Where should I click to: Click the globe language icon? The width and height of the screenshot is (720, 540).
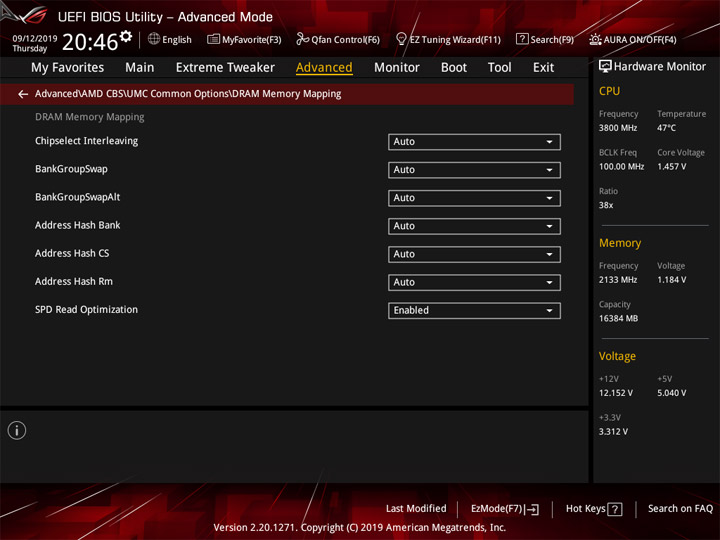click(154, 39)
